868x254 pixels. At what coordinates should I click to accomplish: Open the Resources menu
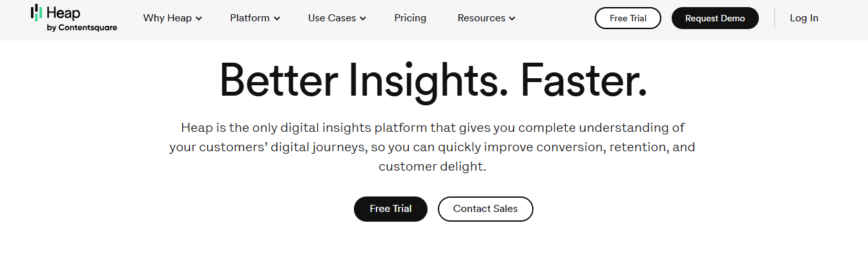point(486,18)
